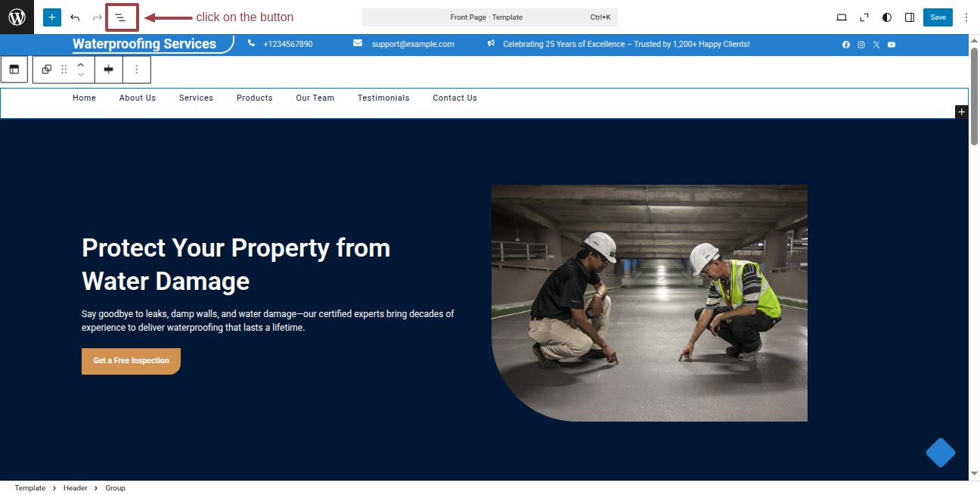Open the Front Page Template command palette
The height and width of the screenshot is (495, 980).
pos(490,17)
